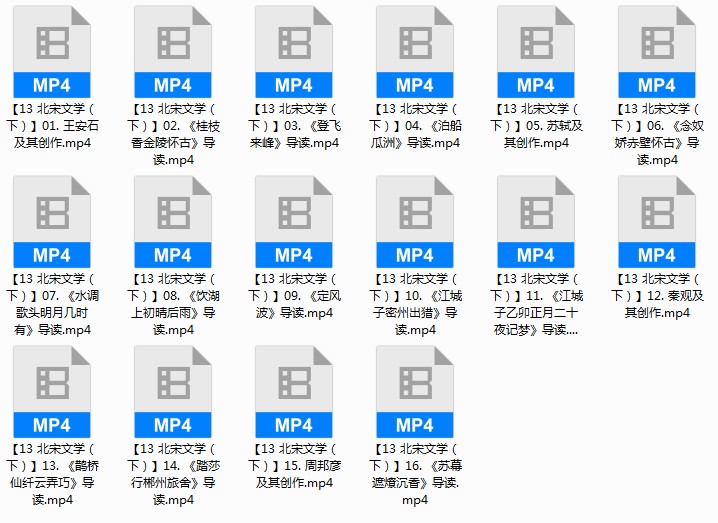Click the filename label of 12 秦观及其创作.mp4

(657, 304)
